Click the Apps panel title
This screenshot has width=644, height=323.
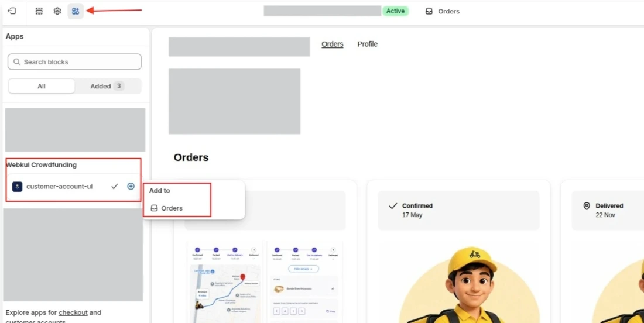coord(15,36)
